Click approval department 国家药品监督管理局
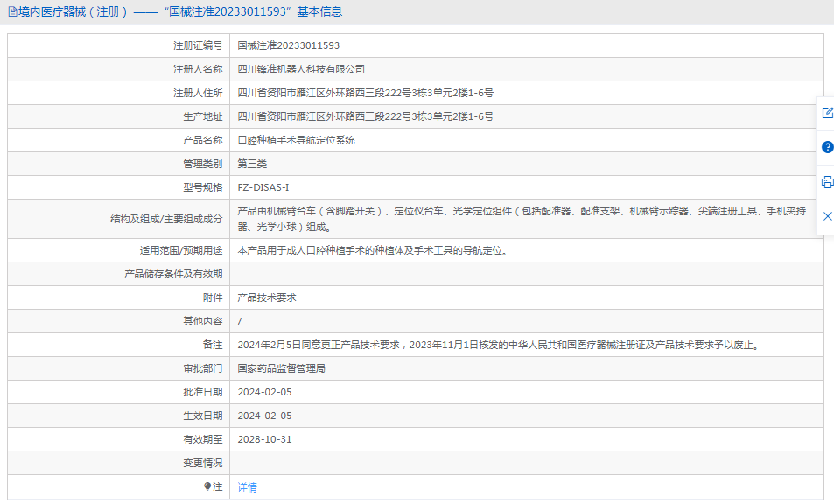The image size is (834, 504). coord(282,368)
